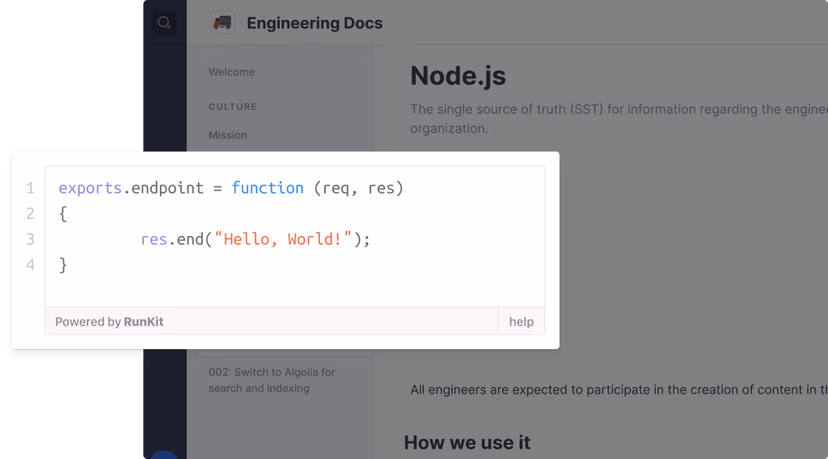
Task: Click the CULTURE section heading
Action: coord(232,106)
